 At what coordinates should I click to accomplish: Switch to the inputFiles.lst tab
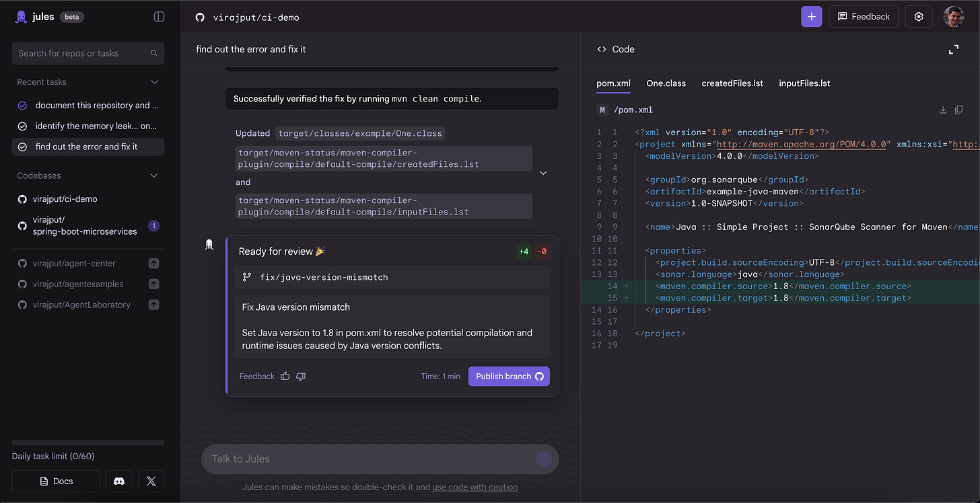pos(804,83)
